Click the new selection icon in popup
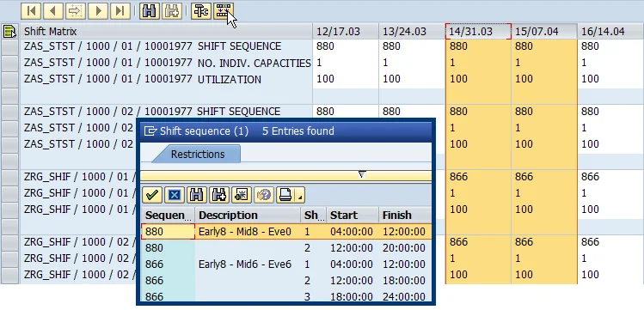Screen dimensions: 644x310 pyautogui.click(x=241, y=195)
